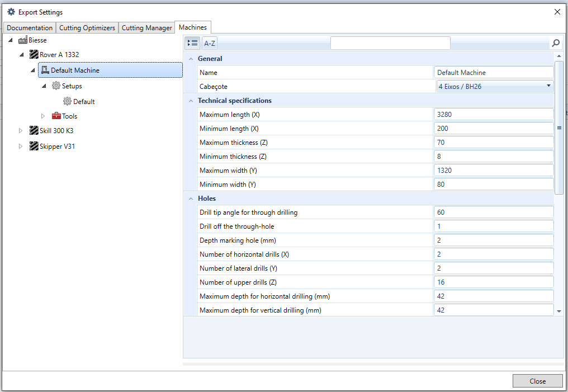Click the Default setup gear icon
Image resolution: width=568 pixels, height=392 pixels.
pyautogui.click(x=68, y=101)
